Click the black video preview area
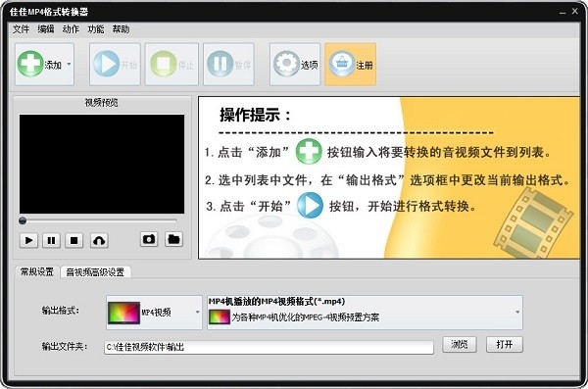The height and width of the screenshot is (389, 588). click(102, 164)
